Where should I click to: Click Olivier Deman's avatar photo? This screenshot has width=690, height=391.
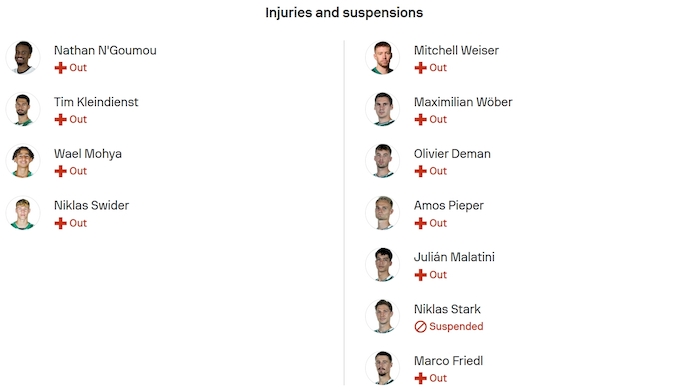[382, 161]
